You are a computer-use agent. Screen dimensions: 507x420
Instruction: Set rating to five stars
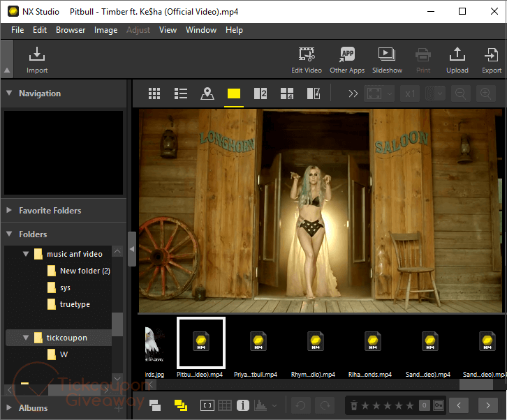[x=410, y=405]
